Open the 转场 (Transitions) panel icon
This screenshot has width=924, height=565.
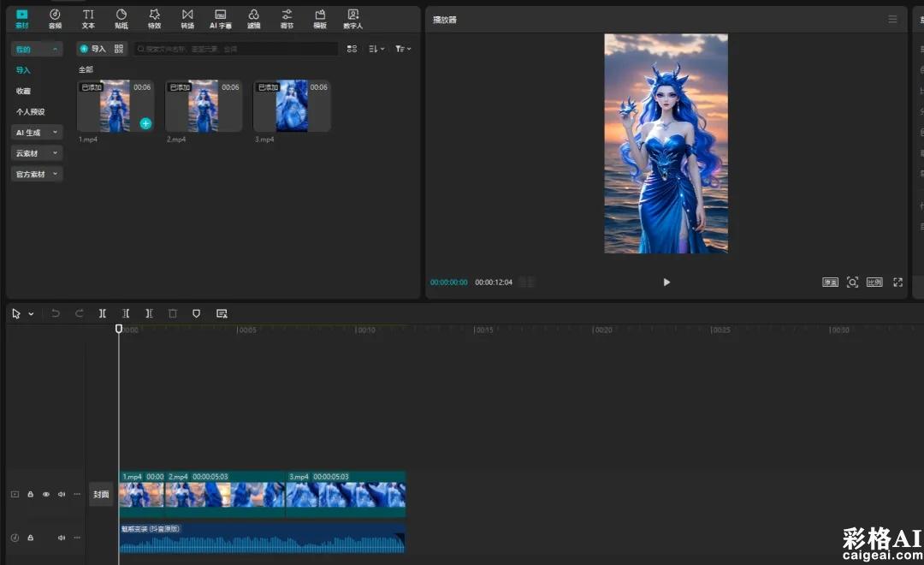[x=187, y=15]
